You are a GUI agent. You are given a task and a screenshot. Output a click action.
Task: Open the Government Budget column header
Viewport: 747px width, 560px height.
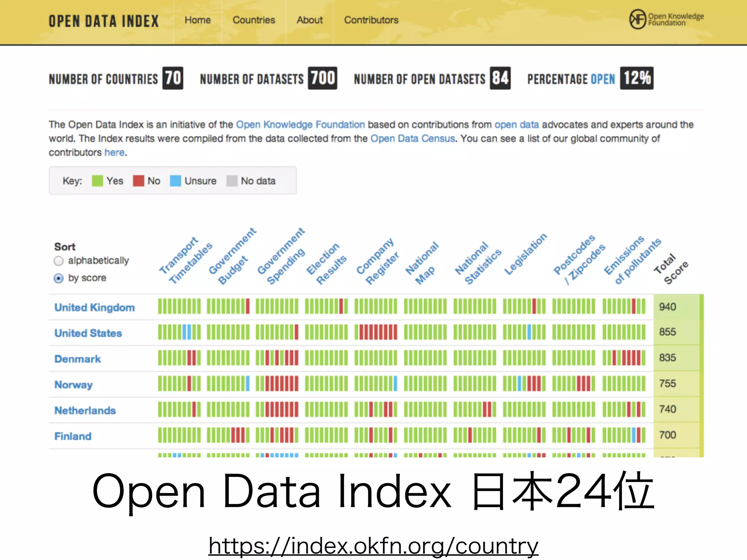[232, 256]
